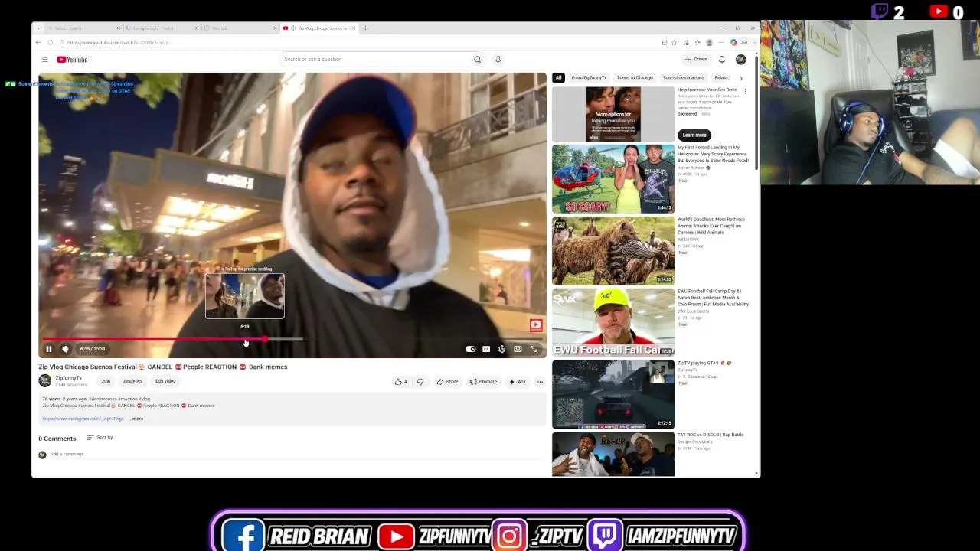Image resolution: width=980 pixels, height=551 pixels.
Task: Open YouTube notifications bell
Action: pos(721,60)
